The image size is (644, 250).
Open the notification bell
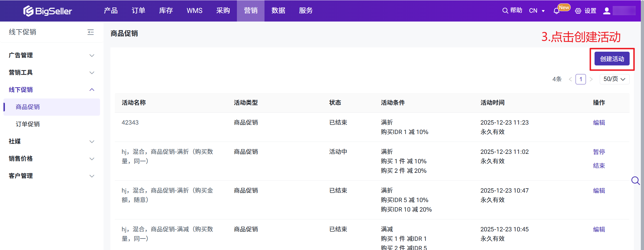(556, 11)
